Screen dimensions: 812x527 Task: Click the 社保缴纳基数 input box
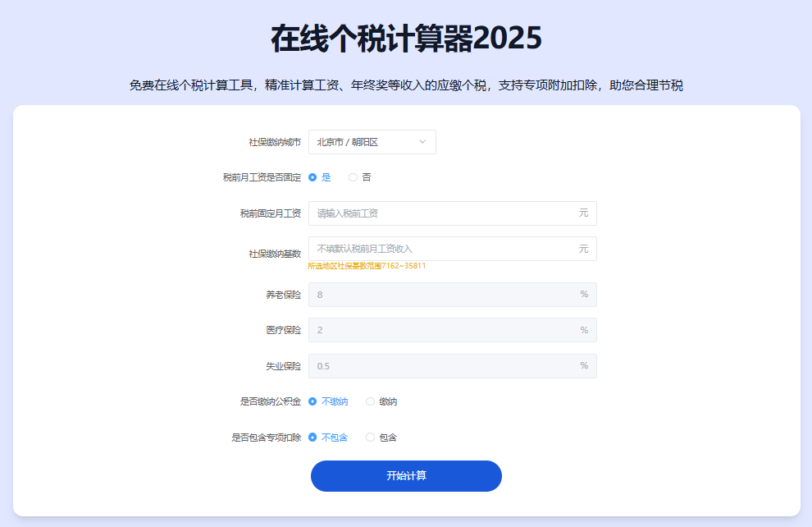pyautogui.click(x=443, y=249)
